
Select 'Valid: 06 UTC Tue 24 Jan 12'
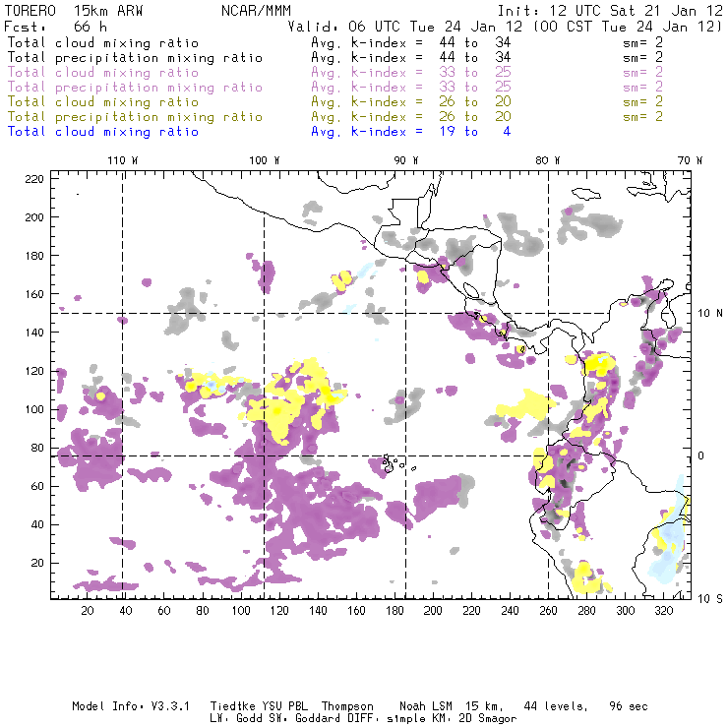[x=405, y=27]
